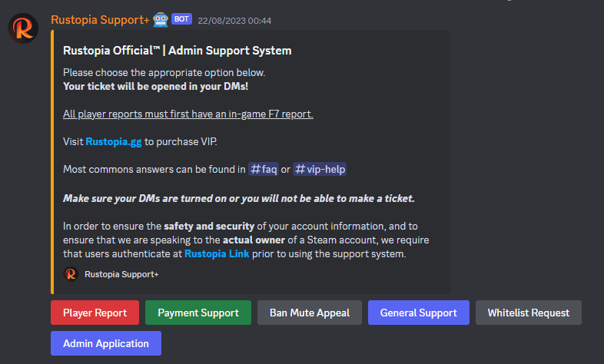
Task: Choose the Whitelist Request button
Action: tap(529, 313)
